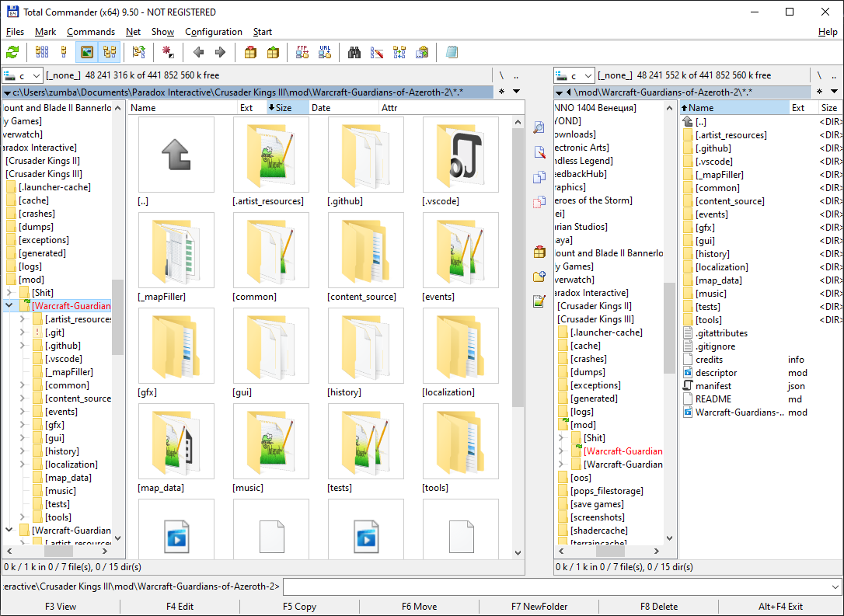
Task: Toggle the directory Tree view toolbar button
Action: 110,52
